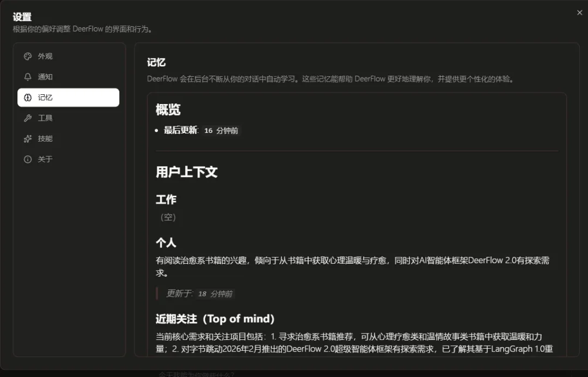Image resolution: width=588 pixels, height=377 pixels.
Task: Click the wrench icon beside 工具
Action: [x=28, y=118]
